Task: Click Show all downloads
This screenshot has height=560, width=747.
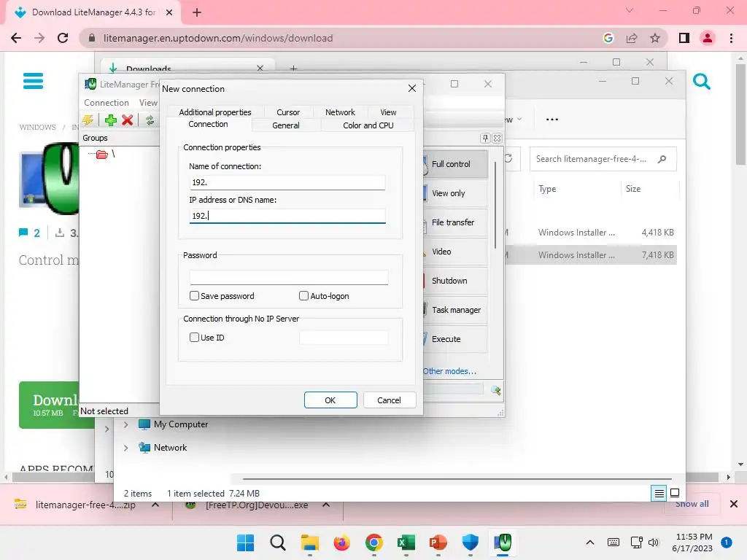Action: [x=692, y=504]
